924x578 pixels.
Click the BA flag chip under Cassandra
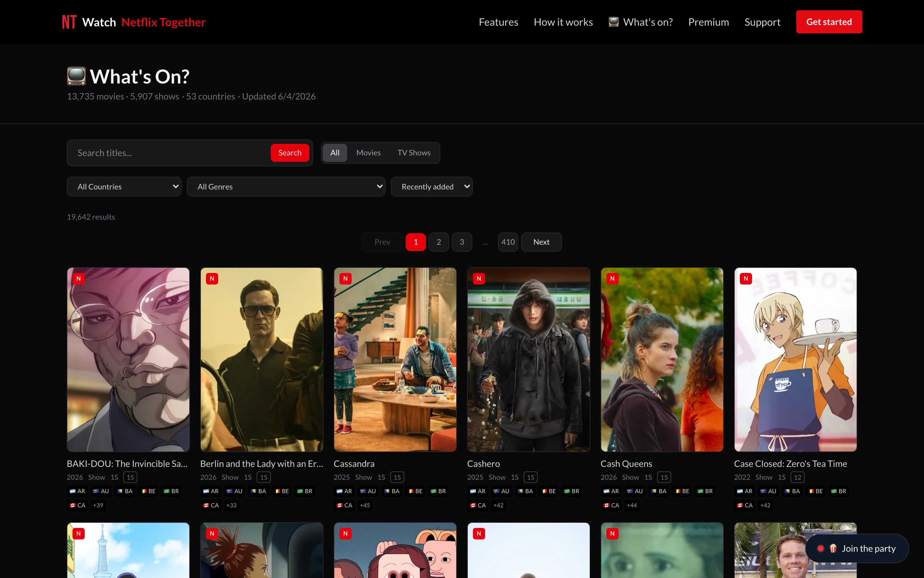tap(392, 491)
